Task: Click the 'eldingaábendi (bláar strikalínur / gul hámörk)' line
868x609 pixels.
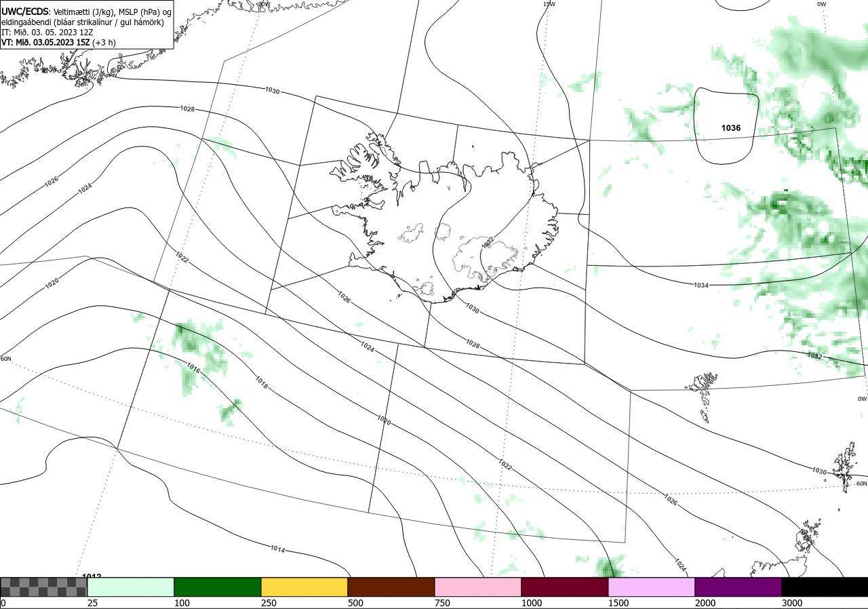Action: tap(83, 22)
